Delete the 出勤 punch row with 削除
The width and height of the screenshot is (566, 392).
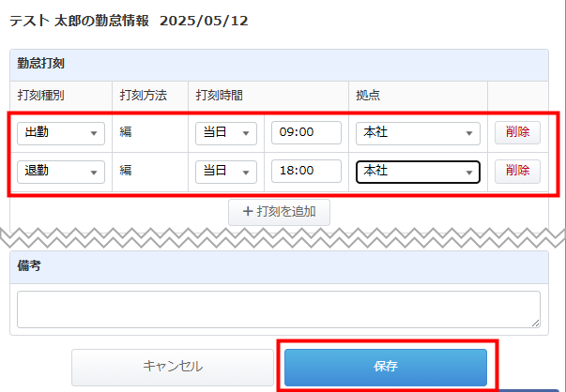point(517,133)
